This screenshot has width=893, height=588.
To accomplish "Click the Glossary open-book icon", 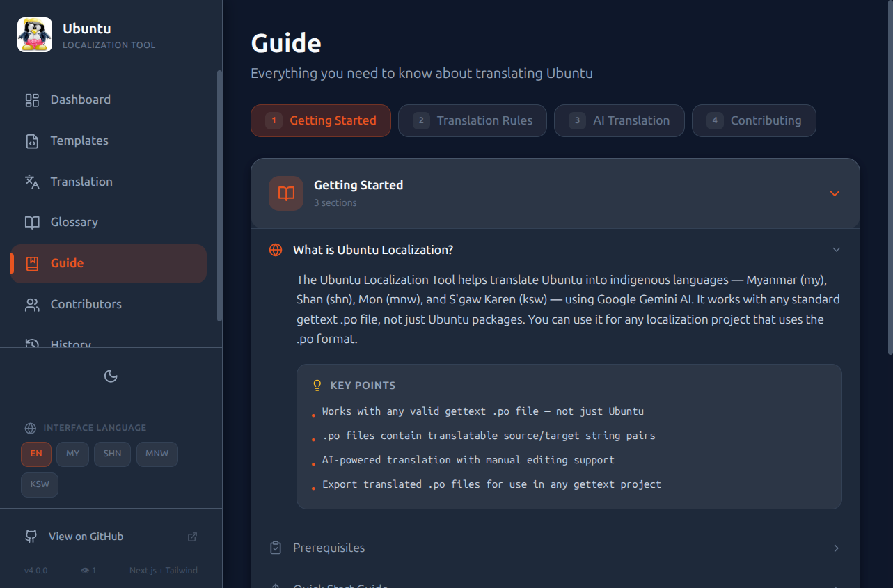I will click(32, 223).
